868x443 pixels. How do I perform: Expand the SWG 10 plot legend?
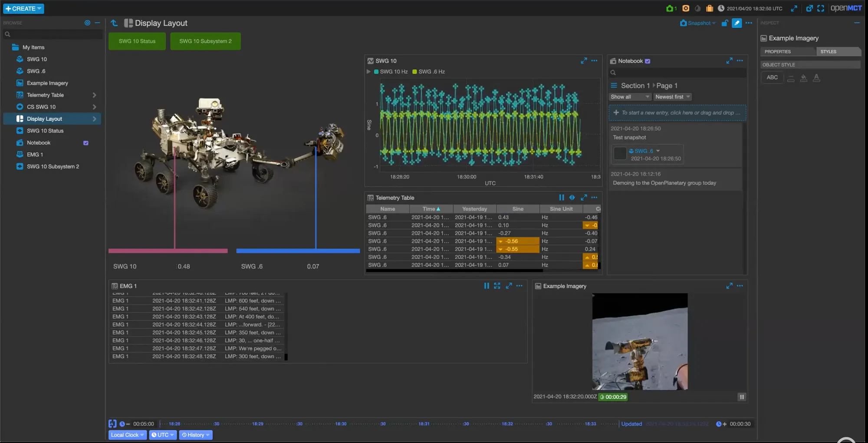369,72
